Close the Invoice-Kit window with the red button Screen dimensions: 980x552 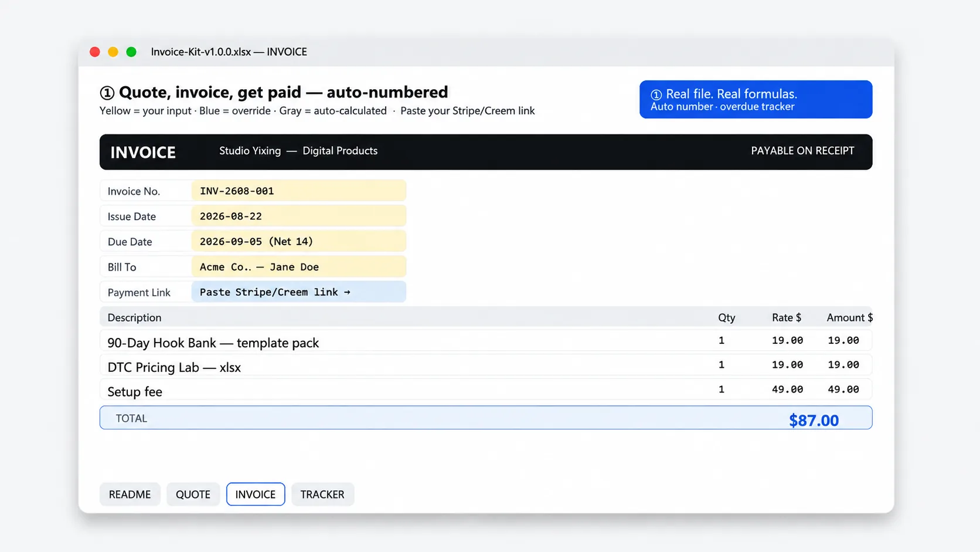click(95, 52)
